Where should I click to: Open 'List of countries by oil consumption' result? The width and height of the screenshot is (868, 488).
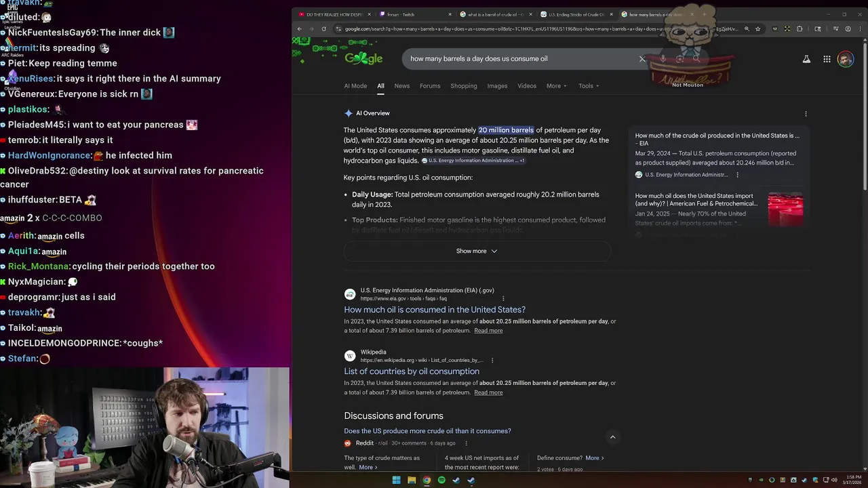tap(412, 371)
